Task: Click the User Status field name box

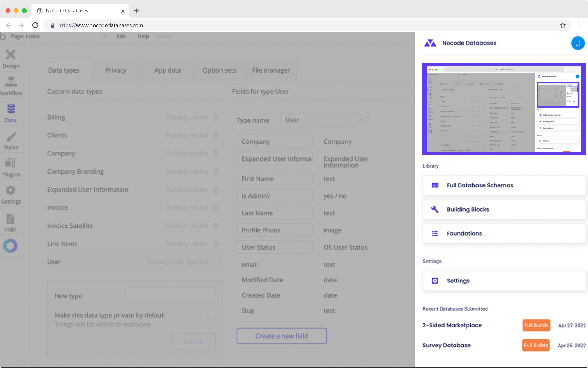Action: point(275,247)
